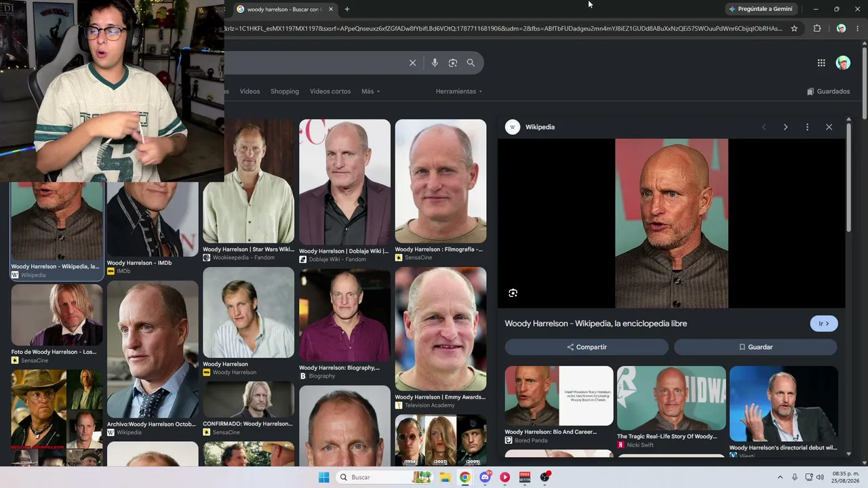Submit search with the magnifying glass icon

pyautogui.click(x=471, y=63)
